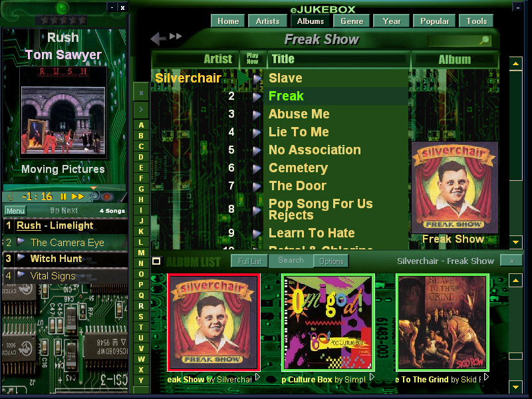Open the Year tab
The height and width of the screenshot is (399, 532).
pos(392,21)
